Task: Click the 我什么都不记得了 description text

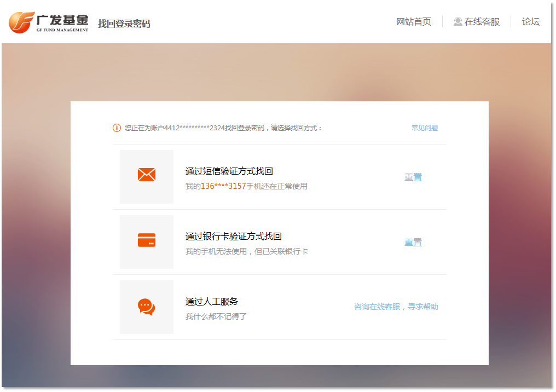Action: (x=216, y=316)
